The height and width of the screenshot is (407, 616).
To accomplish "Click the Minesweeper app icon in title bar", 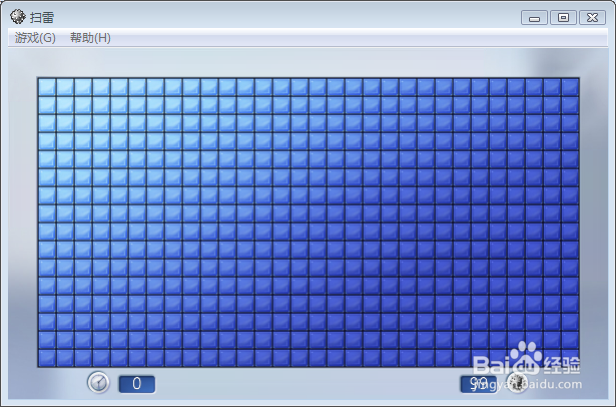I will pos(18,17).
